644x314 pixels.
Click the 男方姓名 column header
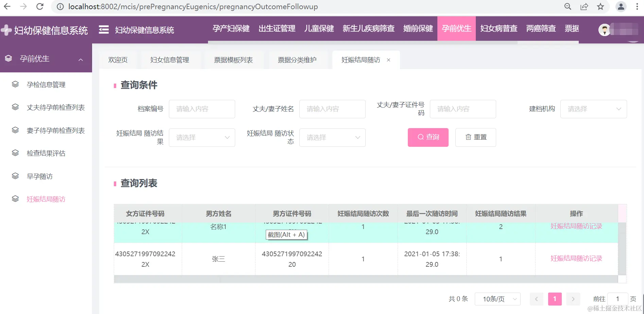(x=219, y=214)
